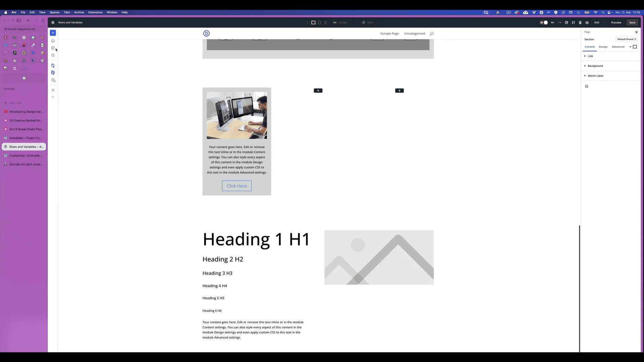The height and width of the screenshot is (362, 644).
Task: Click the Click Here button in card
Action: pyautogui.click(x=236, y=186)
